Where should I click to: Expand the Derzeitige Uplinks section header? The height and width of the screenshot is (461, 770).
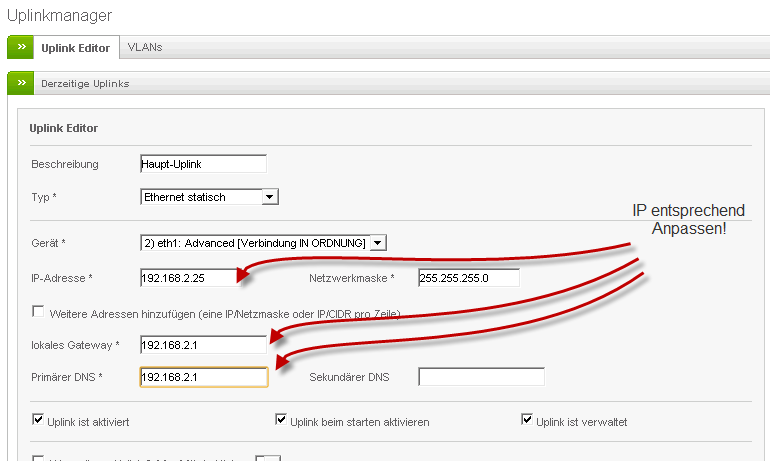coord(85,84)
